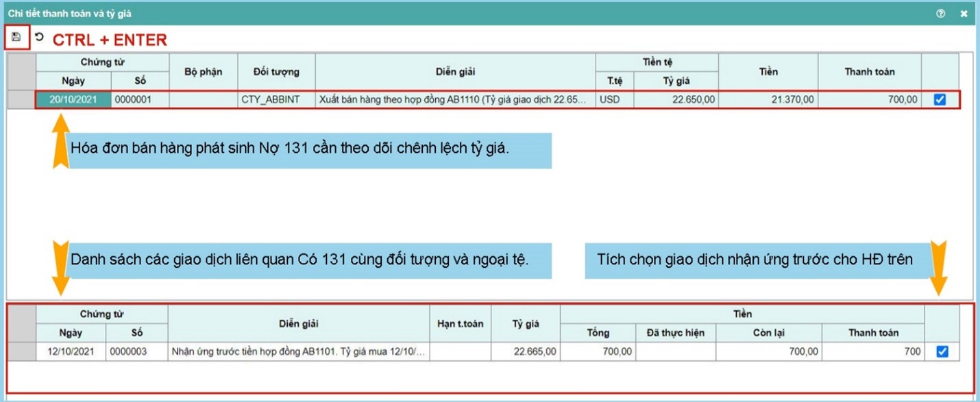This screenshot has height=402, width=980.
Task: Click the amount cell 21.370,00
Action: pyautogui.click(x=768, y=100)
